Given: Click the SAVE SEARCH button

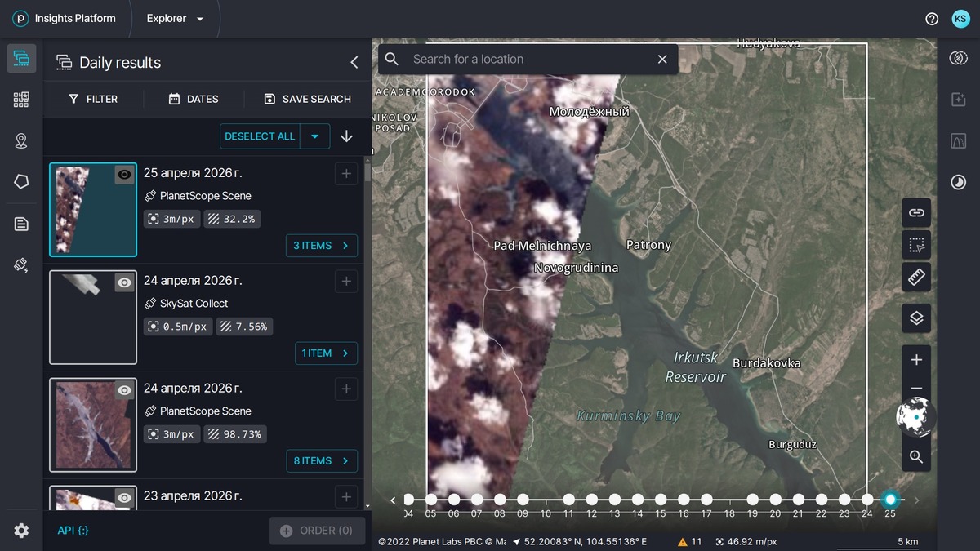Looking at the screenshot, I should 307,99.
